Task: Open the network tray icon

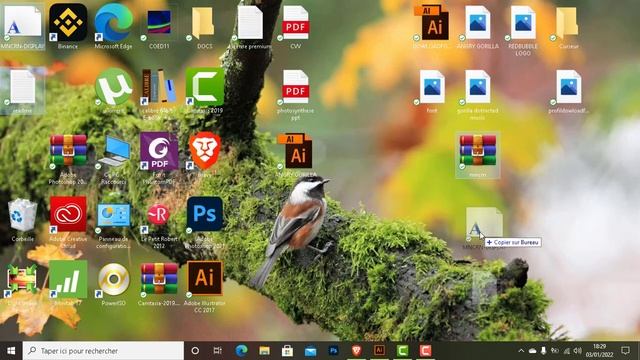Action: point(567,351)
